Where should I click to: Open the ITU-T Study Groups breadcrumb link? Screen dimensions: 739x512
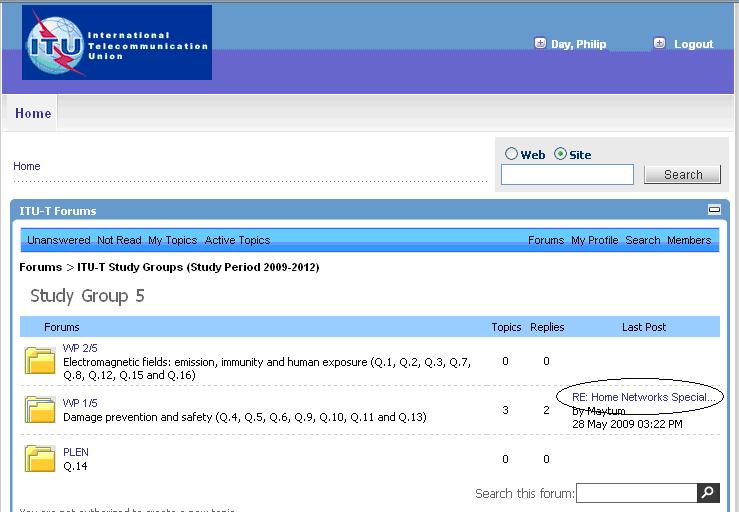(x=198, y=267)
